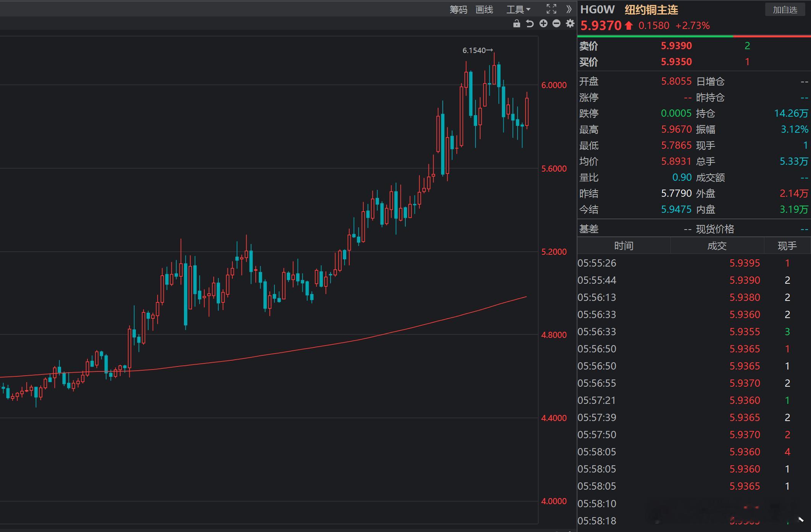Image resolution: width=811 pixels, height=532 pixels.
Task: Click the 买价 bid price 5.9350
Action: click(676, 62)
